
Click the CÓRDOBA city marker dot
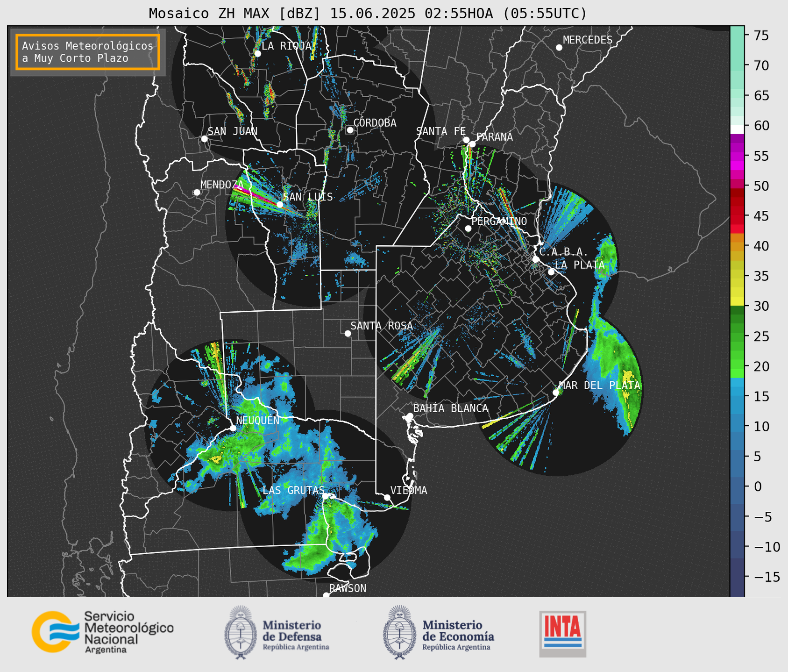[x=350, y=130]
